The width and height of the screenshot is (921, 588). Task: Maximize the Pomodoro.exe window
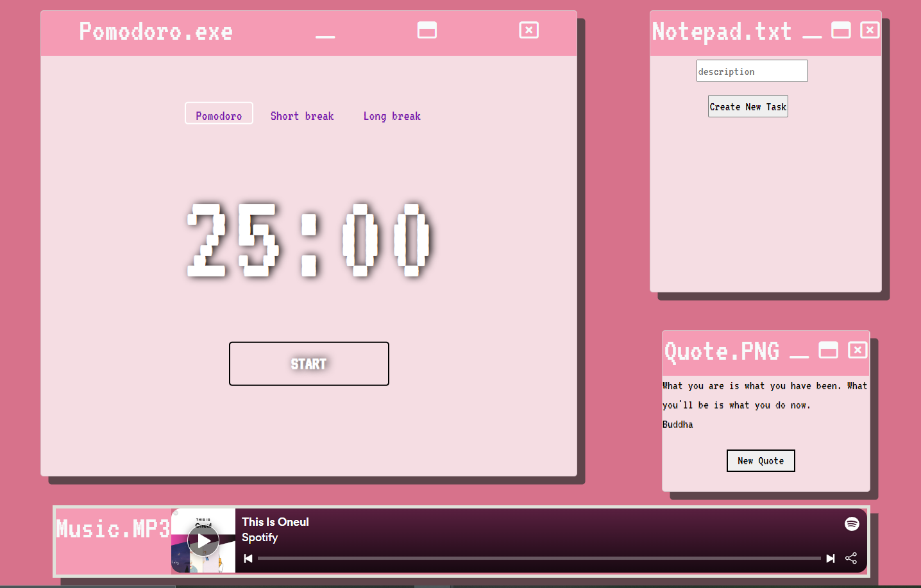[427, 30]
